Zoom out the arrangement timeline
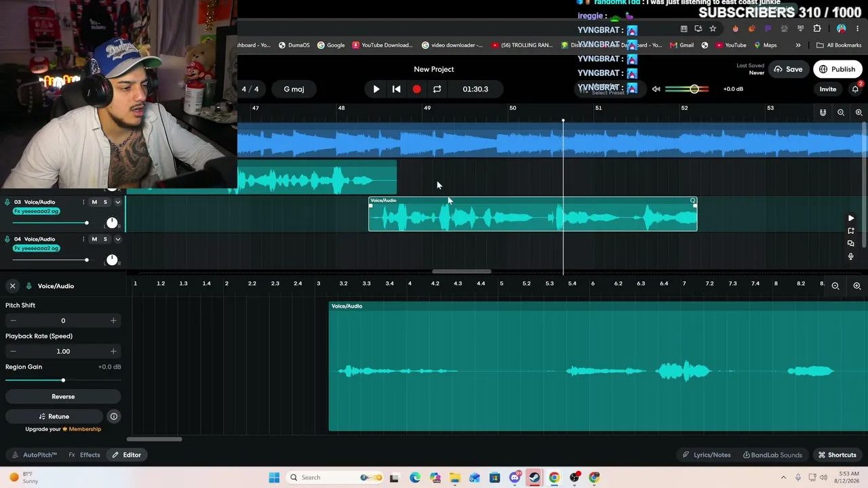The width and height of the screenshot is (868, 488). click(x=841, y=113)
